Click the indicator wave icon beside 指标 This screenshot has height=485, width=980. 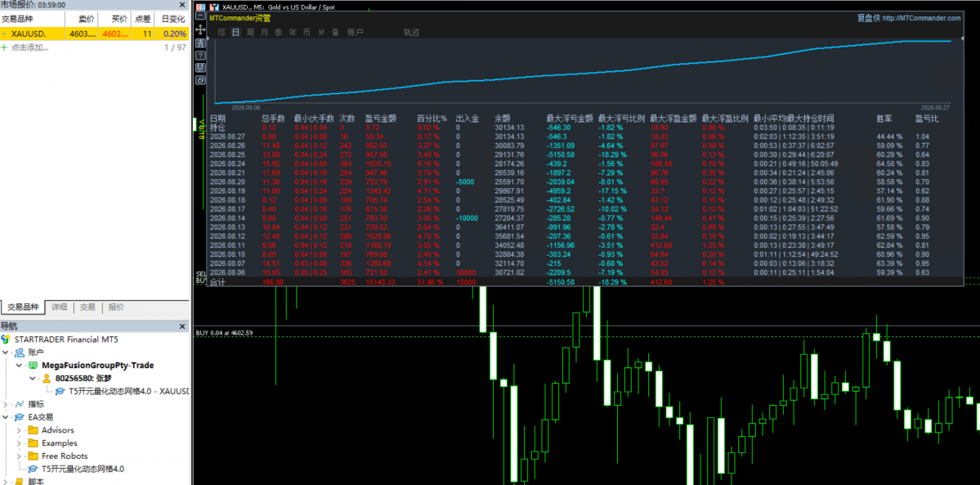pos(20,404)
